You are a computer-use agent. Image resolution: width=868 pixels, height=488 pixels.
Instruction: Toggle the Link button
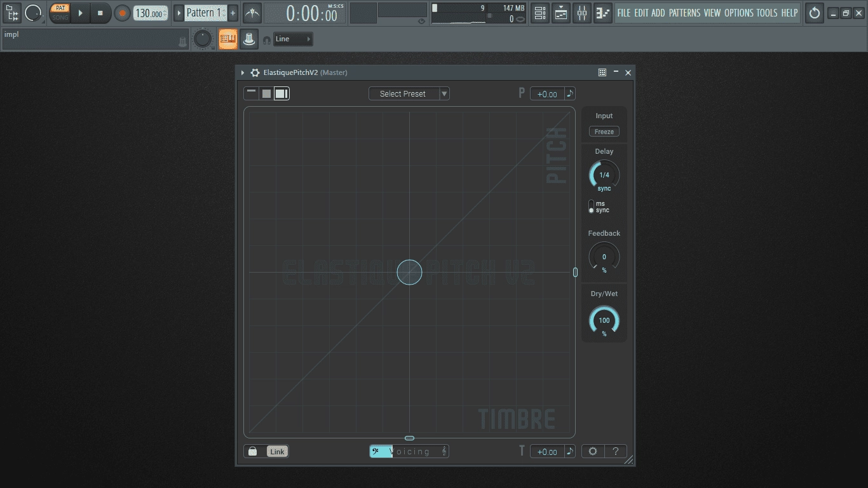coord(277,451)
